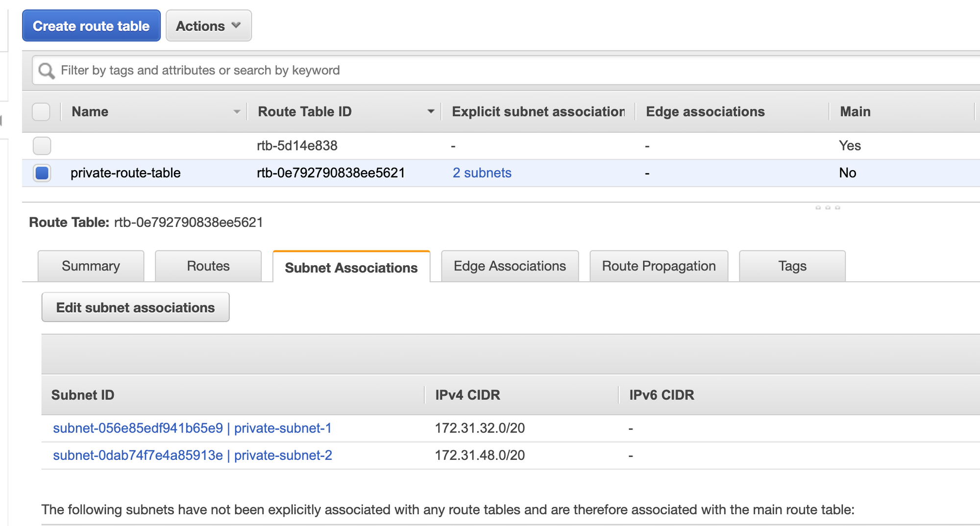980x526 pixels.
Task: Switch to the Summary tab
Action: [x=91, y=266]
